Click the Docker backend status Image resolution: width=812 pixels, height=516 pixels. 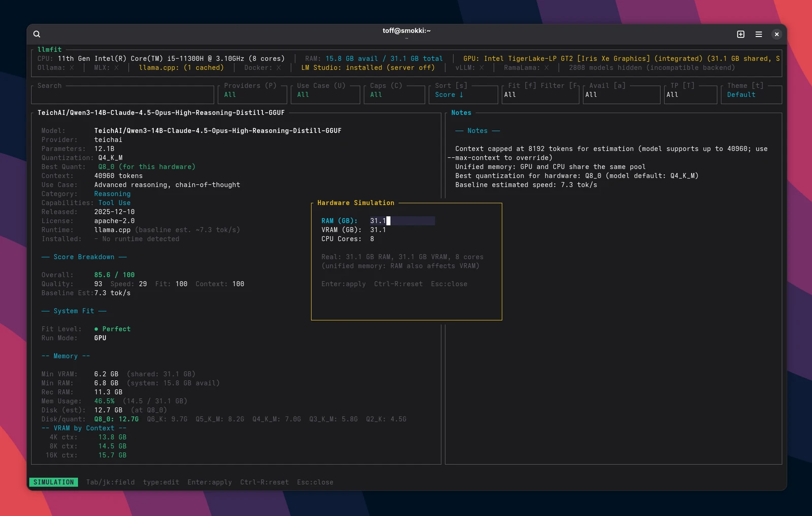coord(262,67)
